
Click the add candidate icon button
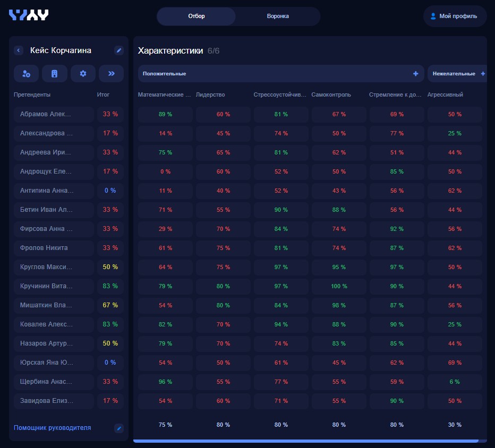pyautogui.click(x=26, y=73)
